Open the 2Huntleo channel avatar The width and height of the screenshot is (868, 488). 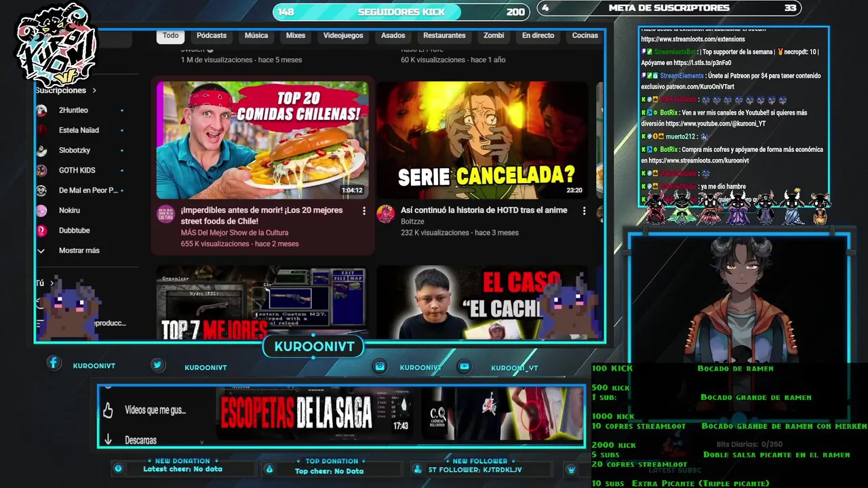41,110
